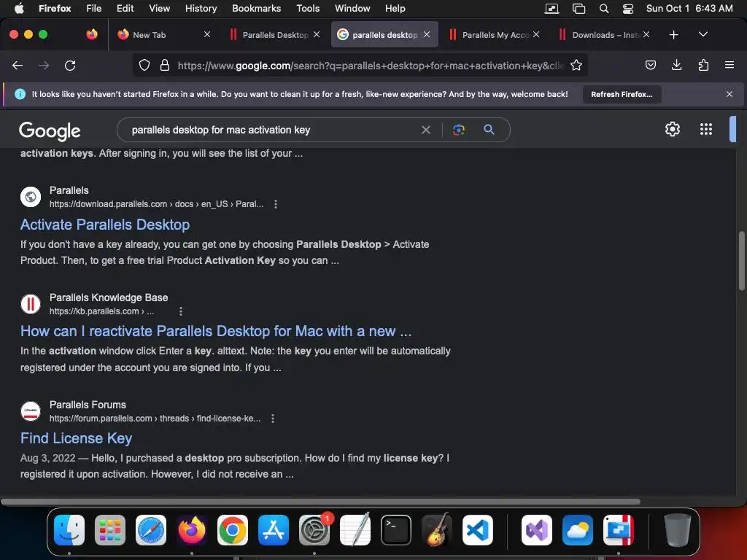Click the Refresh Firefox… button
Image resolution: width=747 pixels, height=560 pixels.
pos(622,94)
